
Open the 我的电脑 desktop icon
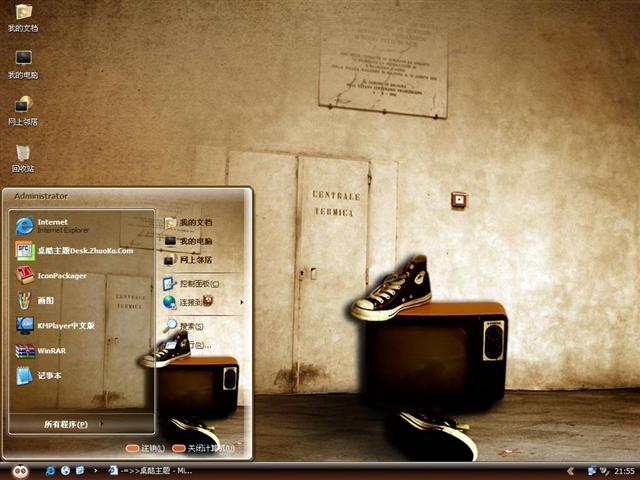pos(23,64)
